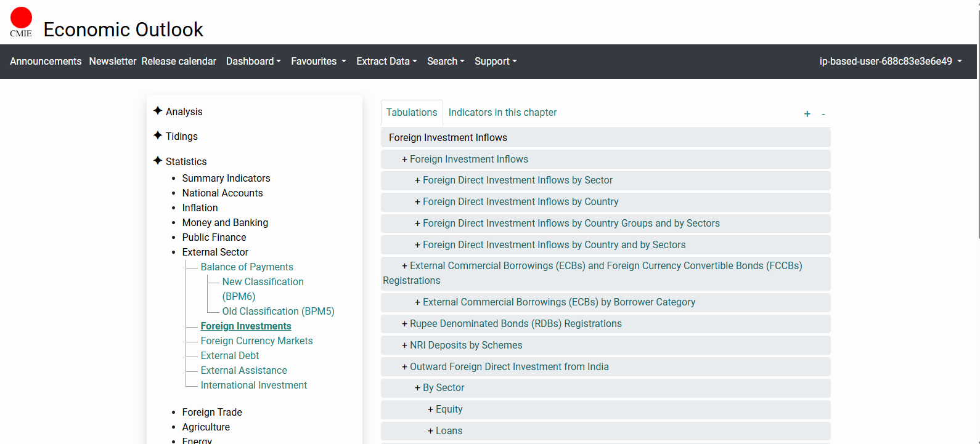This screenshot has height=444, width=980.
Task: Collapse all tabulations with minus icon
Action: 823,114
